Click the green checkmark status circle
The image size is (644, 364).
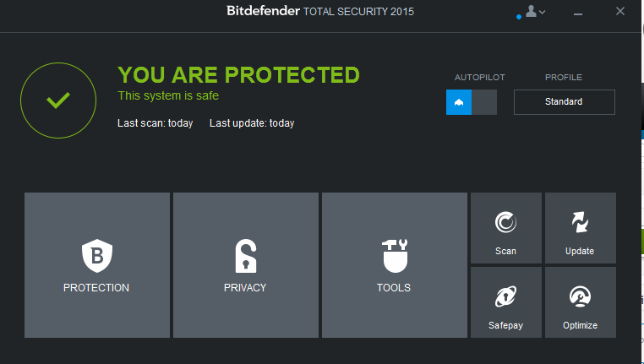58,100
